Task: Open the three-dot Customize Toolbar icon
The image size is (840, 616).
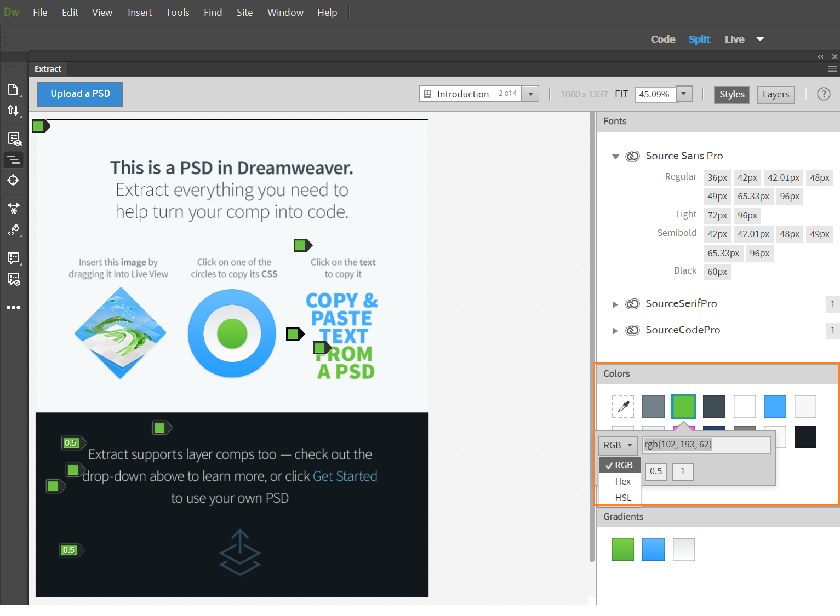Action: pos(13,308)
